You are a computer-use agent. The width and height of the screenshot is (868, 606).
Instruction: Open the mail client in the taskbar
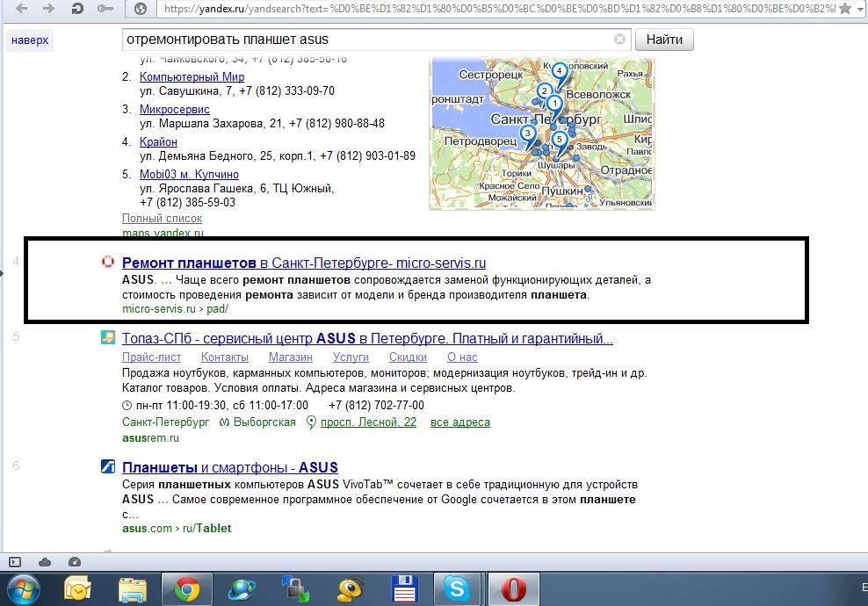[78, 589]
